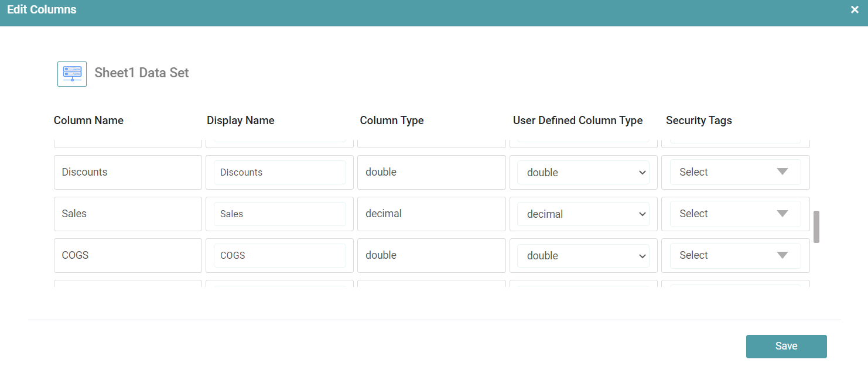
Task: Save the column changes
Action: (x=786, y=346)
